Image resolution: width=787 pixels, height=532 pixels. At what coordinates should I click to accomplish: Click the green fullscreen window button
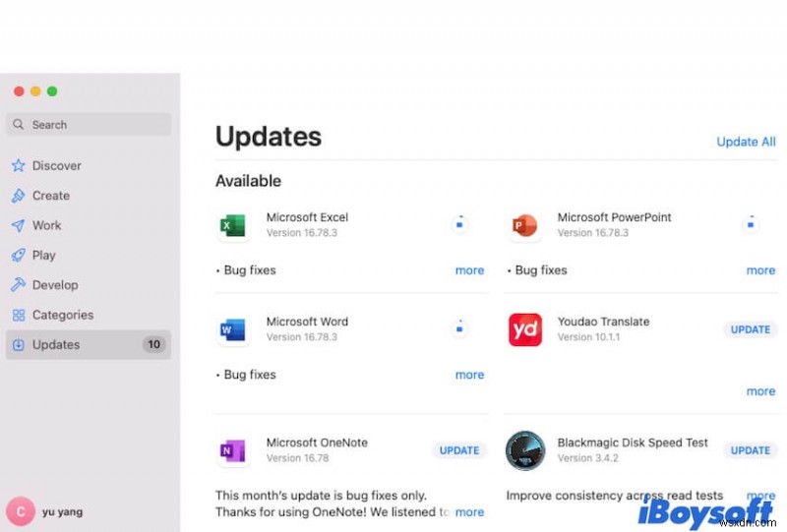[x=52, y=91]
